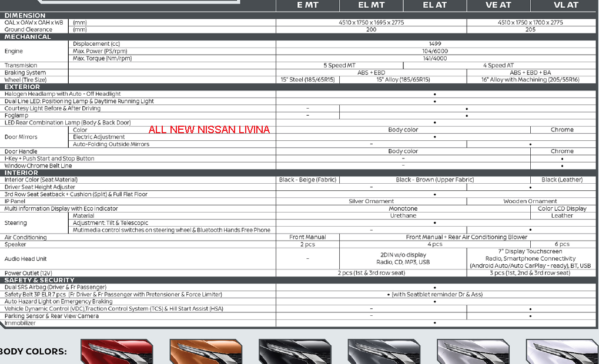
Task: Click the Black - Brown (Upper Fabric) cell
Action: (x=435, y=180)
